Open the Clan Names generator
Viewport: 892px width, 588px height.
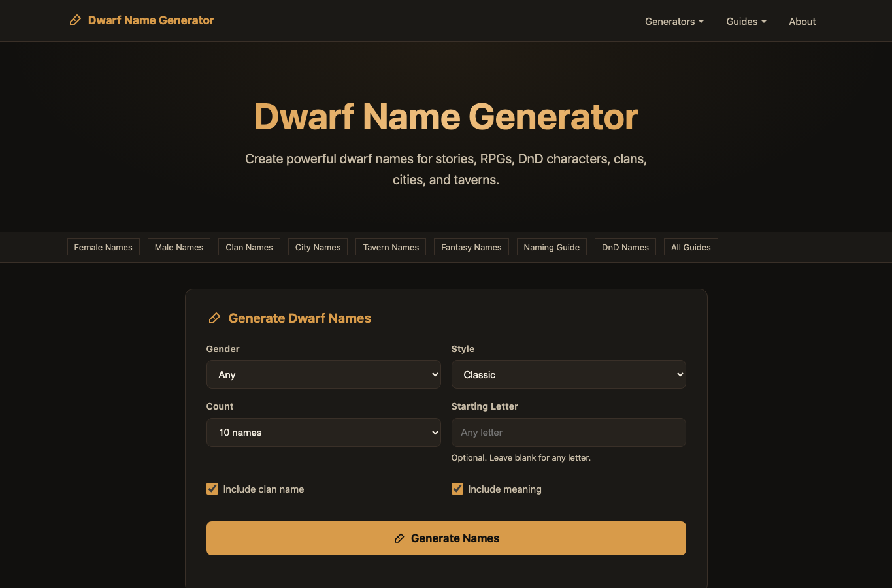tap(249, 247)
